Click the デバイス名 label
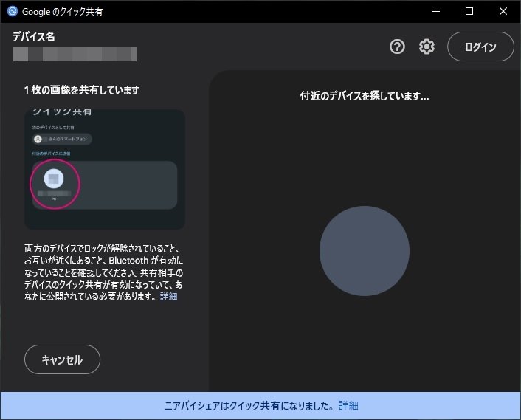521x420 pixels. [33, 37]
